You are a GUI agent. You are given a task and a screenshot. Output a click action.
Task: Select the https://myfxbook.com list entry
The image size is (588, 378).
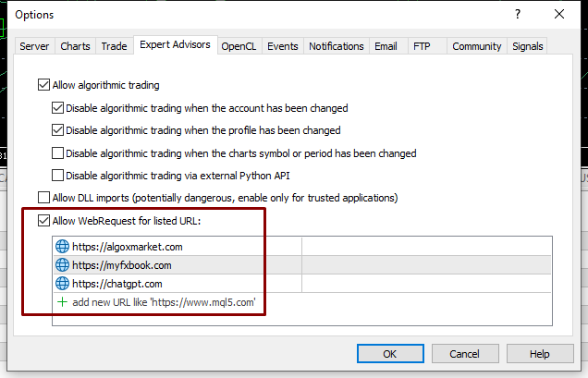[176, 265]
